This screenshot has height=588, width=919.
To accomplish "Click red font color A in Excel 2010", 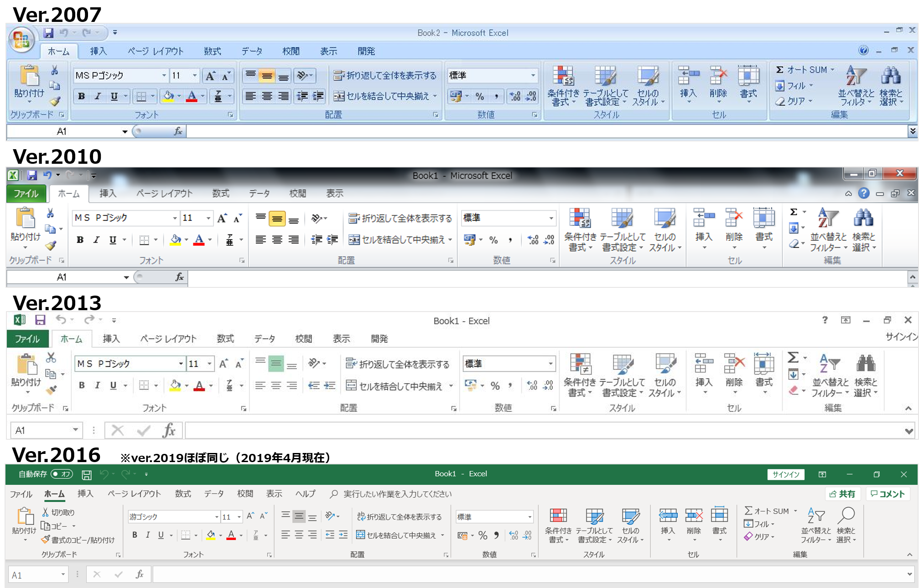I will point(199,239).
